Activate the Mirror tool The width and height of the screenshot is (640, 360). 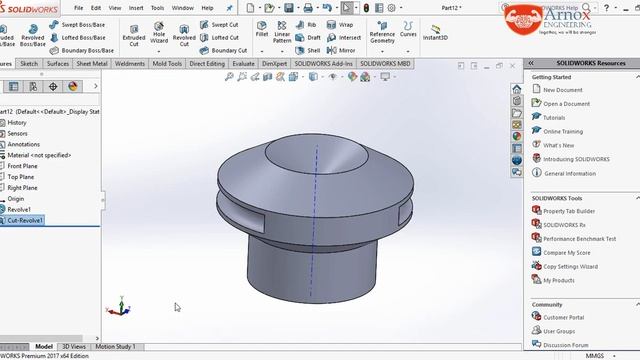click(x=341, y=51)
